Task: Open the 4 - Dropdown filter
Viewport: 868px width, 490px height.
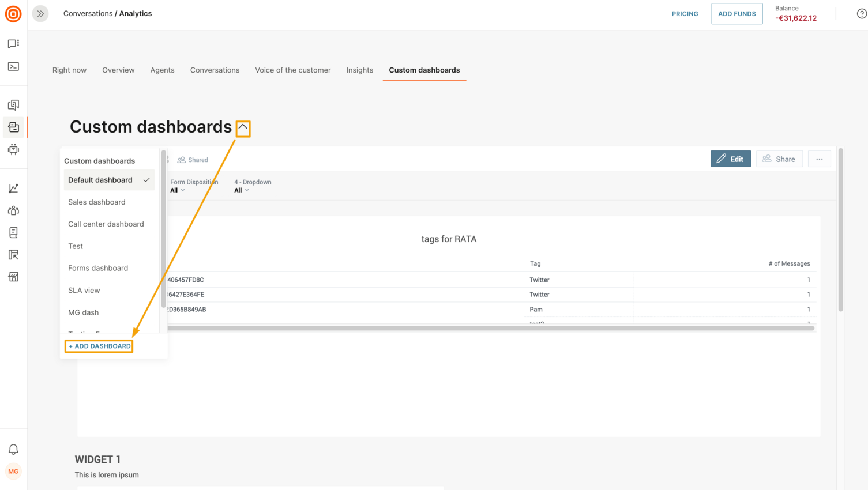Action: (x=242, y=190)
